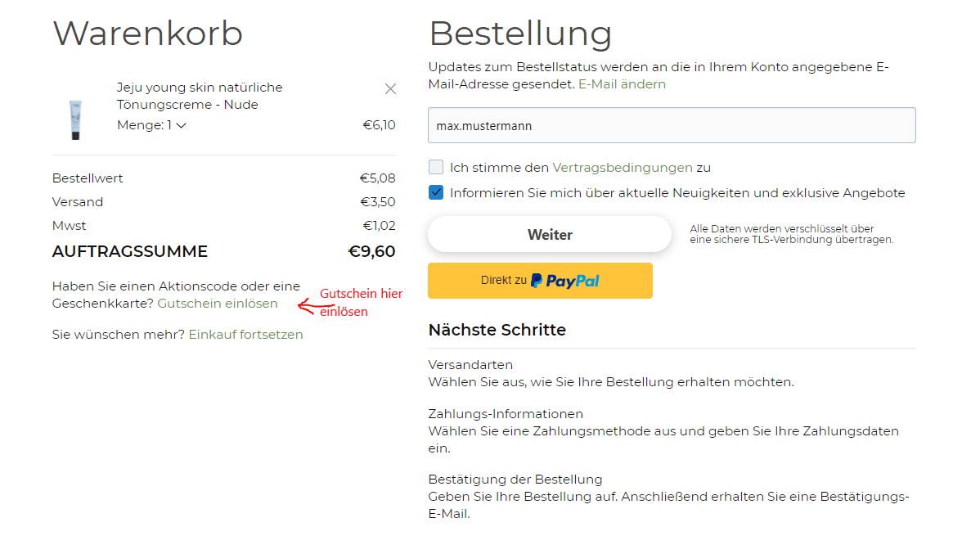Open the Vertragsbedingungen link

click(x=623, y=168)
